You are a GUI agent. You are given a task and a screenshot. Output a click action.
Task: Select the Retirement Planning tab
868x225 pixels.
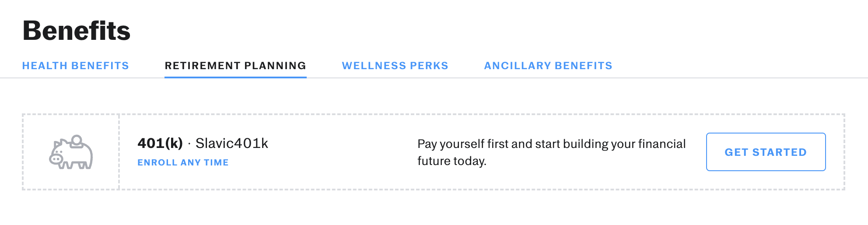[x=235, y=66]
